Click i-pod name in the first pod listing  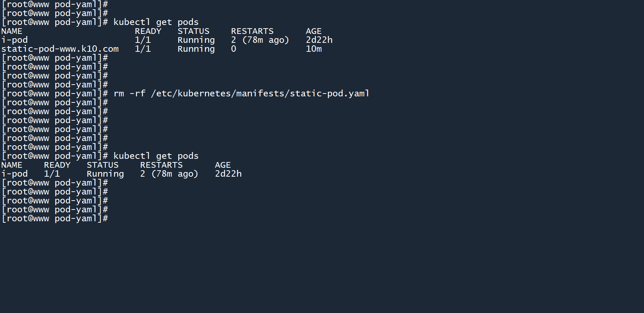pos(15,40)
